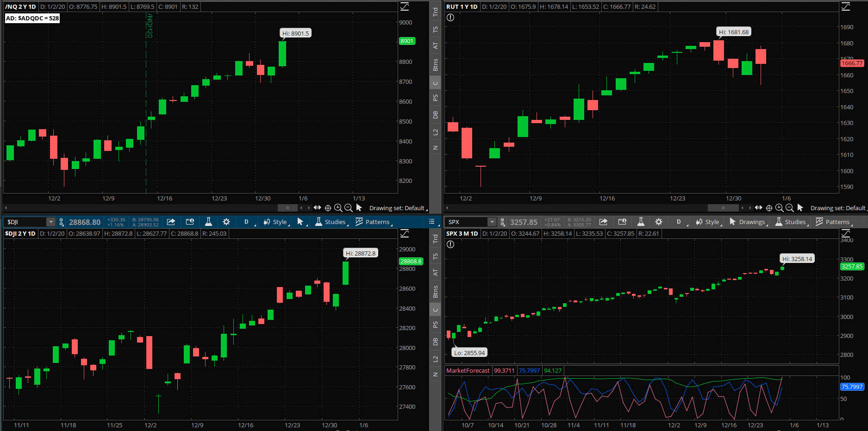This screenshot has width=868, height=431.
Task: Open the $DJI toolbar folder-info icon
Action: (x=190, y=222)
